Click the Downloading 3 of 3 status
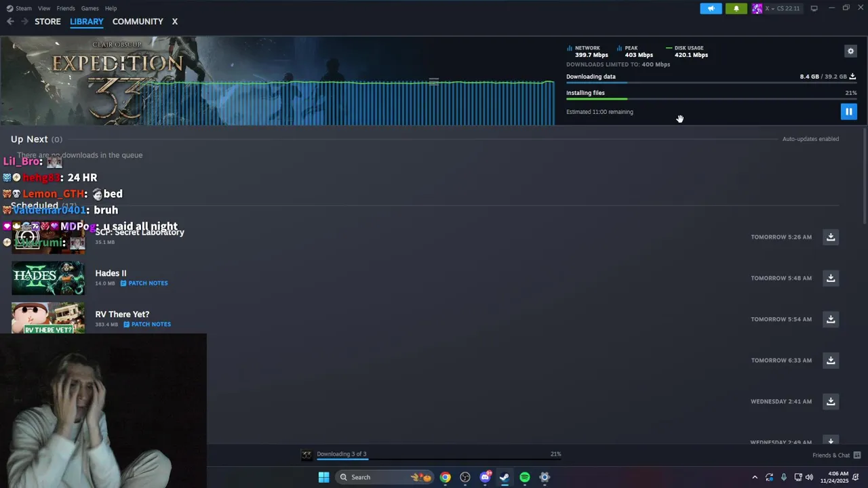The width and height of the screenshot is (868, 488). [342, 454]
